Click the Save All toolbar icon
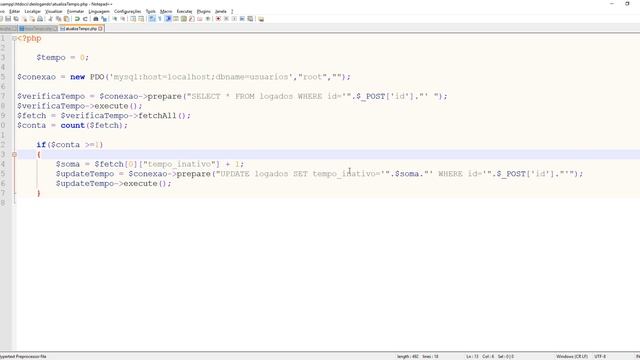This screenshot has height=360, width=640. [x=16, y=19]
